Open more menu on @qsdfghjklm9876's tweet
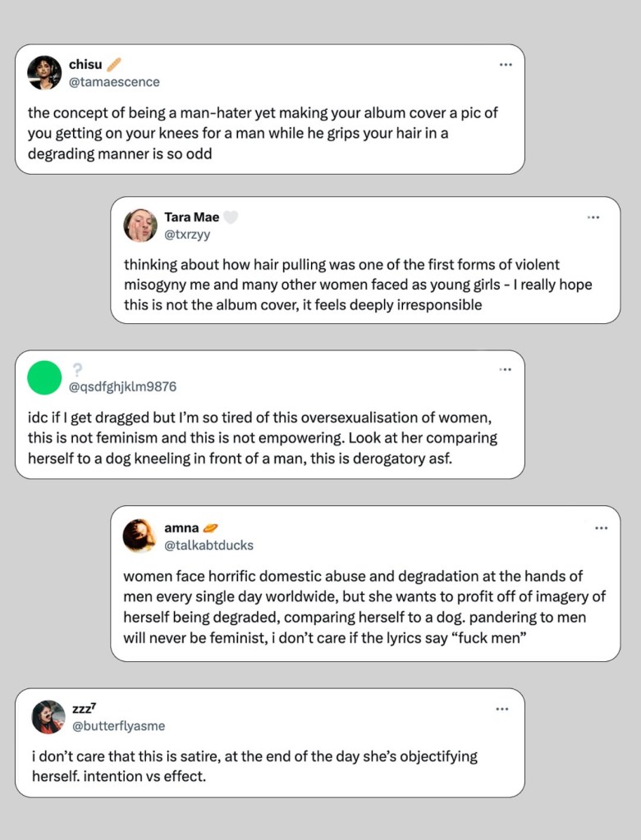This screenshot has height=840, width=641. [506, 370]
